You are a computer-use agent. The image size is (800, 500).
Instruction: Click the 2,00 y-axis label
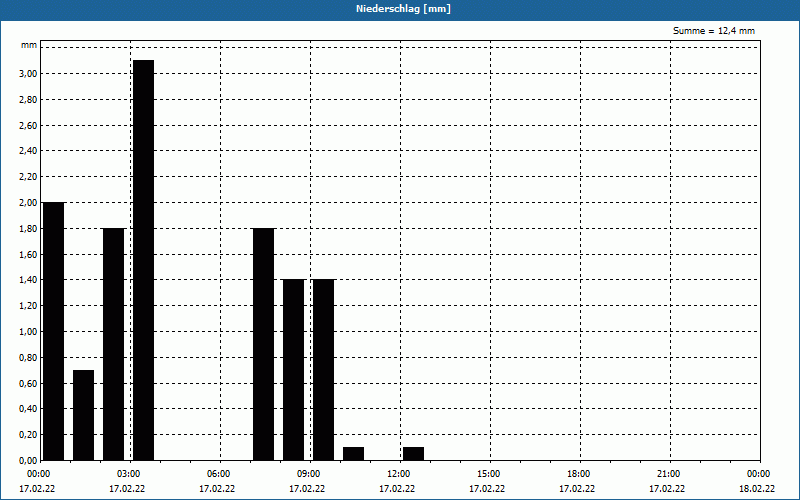(28, 203)
